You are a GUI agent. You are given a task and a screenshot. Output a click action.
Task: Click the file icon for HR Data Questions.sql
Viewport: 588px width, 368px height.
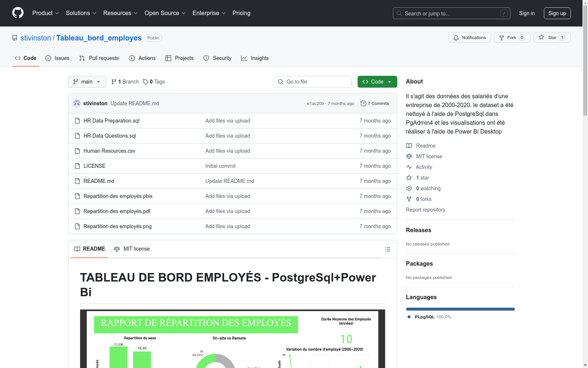77,136
